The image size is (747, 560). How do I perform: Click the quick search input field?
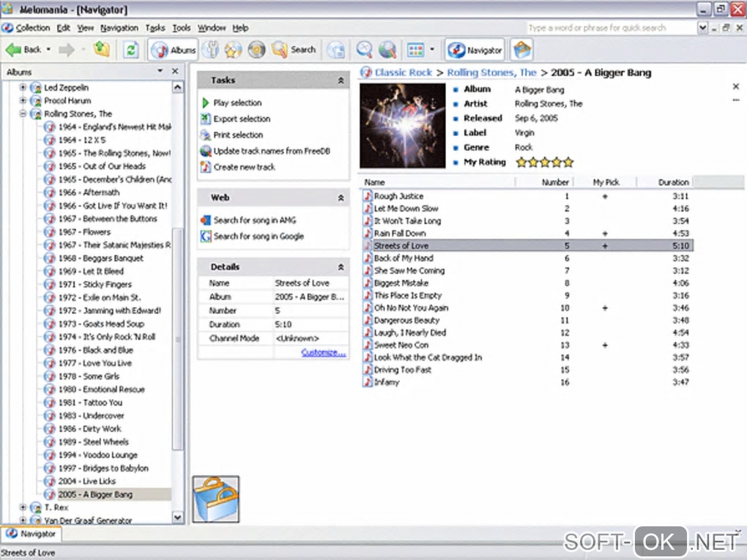pos(611,28)
